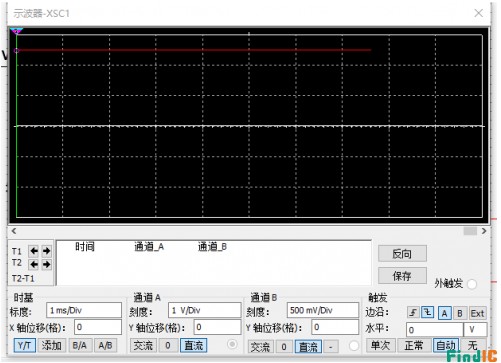Image resolution: width=501 pixels, height=363 pixels.
Task: Click the trigger level 水平 input field
Action: 434,330
